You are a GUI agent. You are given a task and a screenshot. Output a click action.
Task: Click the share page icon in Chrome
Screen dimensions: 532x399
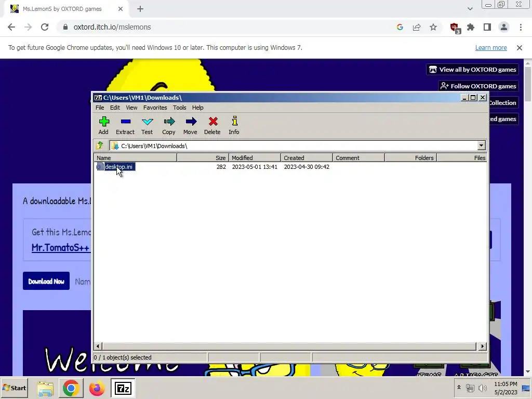(x=417, y=27)
